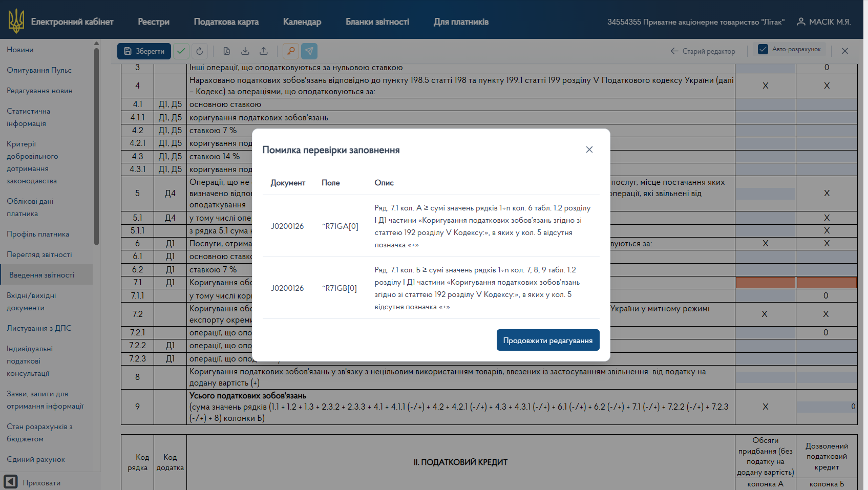Viewport: 868px width, 490px height.
Task: Open Новини in the sidebar
Action: [x=20, y=50]
